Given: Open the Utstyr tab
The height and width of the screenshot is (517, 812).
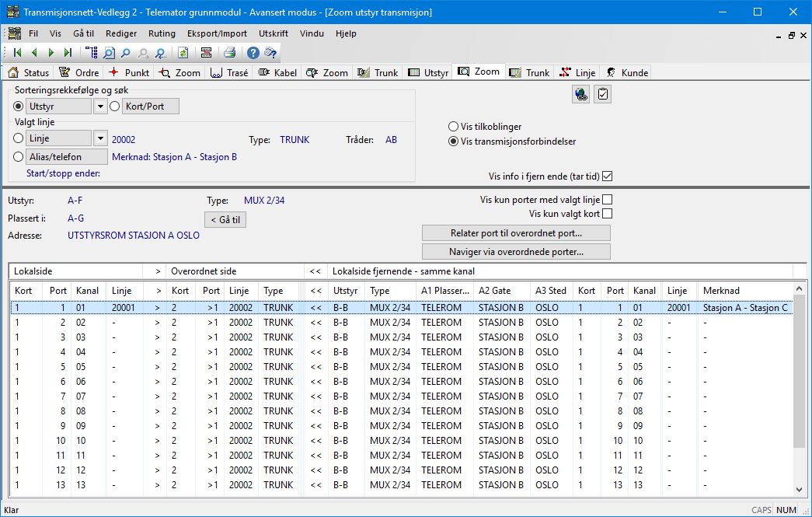Looking at the screenshot, I should (427, 72).
